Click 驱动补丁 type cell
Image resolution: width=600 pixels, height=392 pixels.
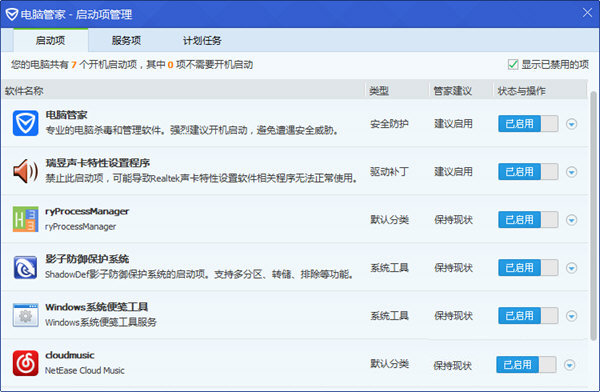[x=389, y=172]
